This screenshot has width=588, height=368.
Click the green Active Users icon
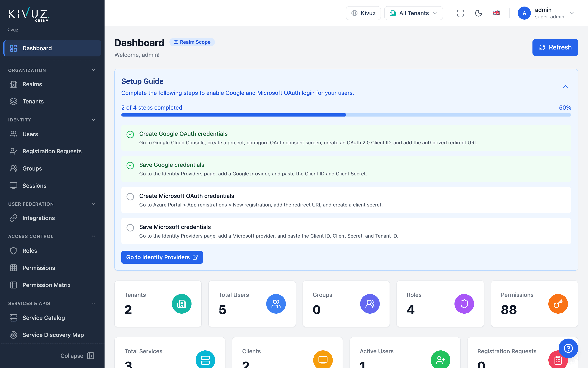tap(441, 360)
